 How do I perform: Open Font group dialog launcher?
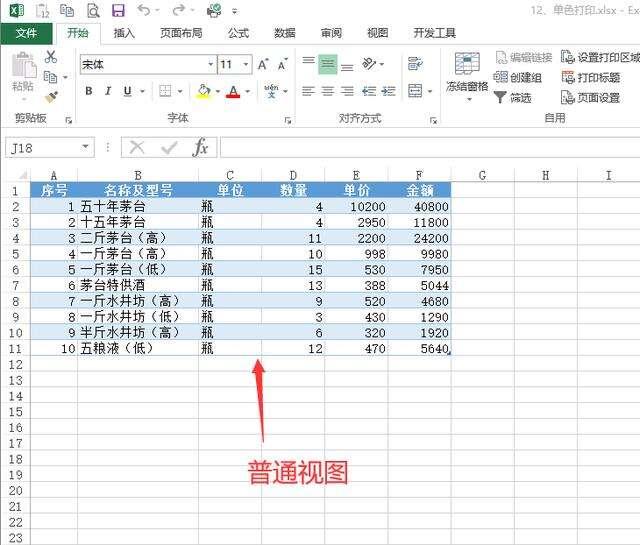(x=288, y=120)
